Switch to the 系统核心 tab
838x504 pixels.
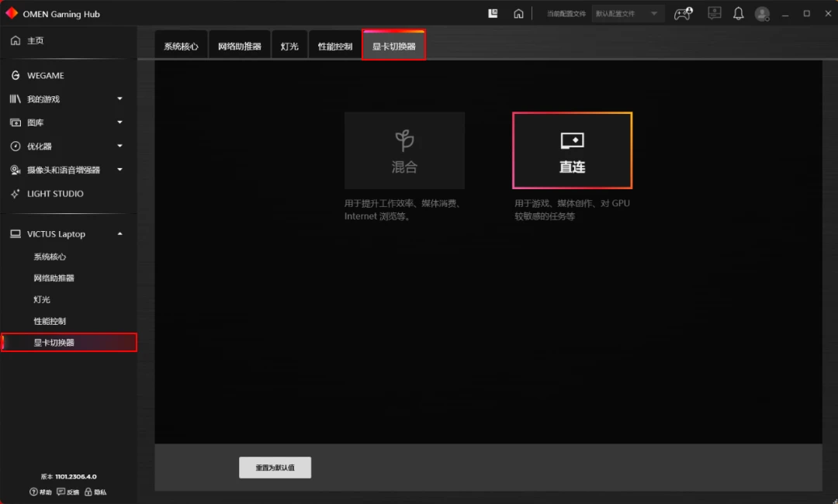click(181, 46)
